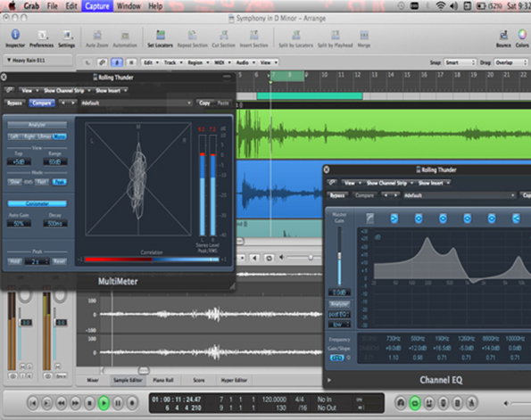Open Show Insert dropdown in MultiMeter
The width and height of the screenshot is (531, 420).
(x=111, y=90)
